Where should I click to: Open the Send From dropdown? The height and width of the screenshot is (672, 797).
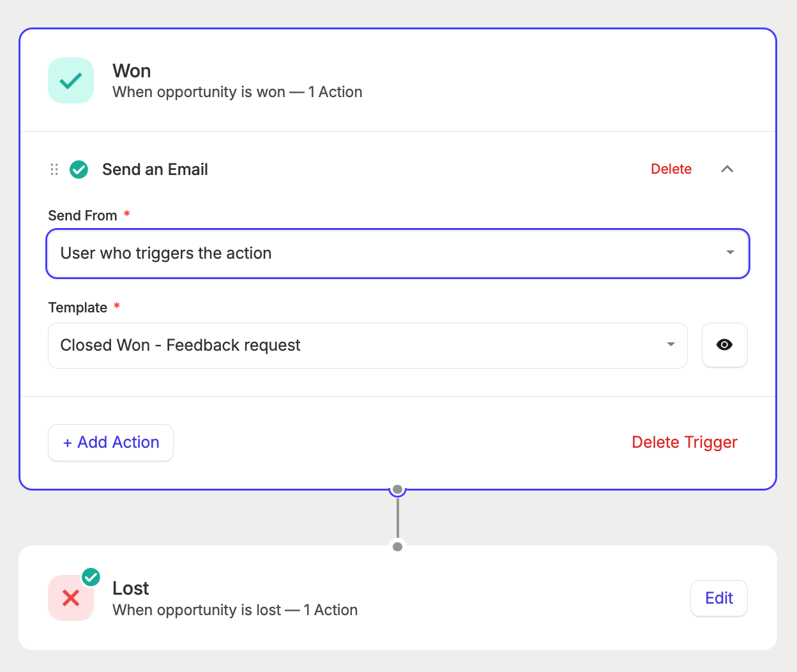point(398,254)
